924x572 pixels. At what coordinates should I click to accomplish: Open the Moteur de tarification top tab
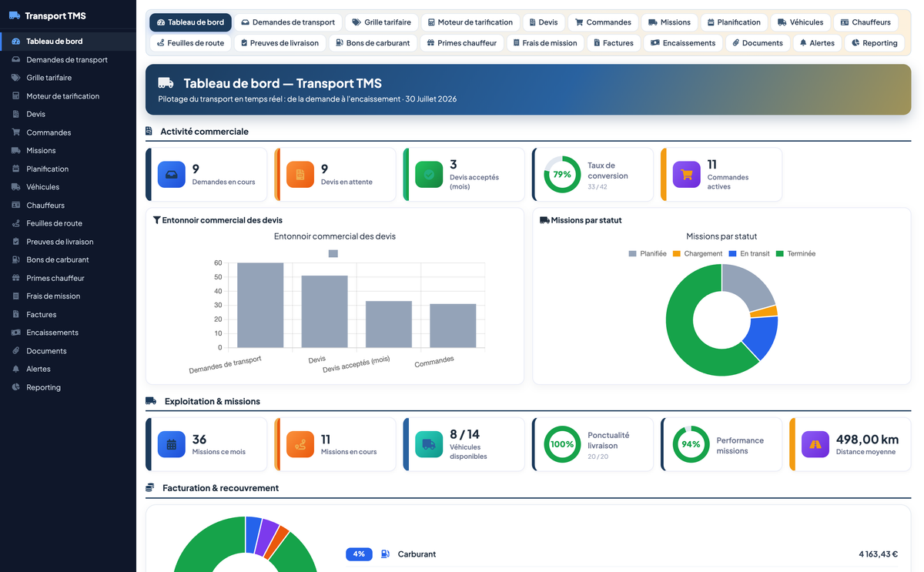coord(470,22)
